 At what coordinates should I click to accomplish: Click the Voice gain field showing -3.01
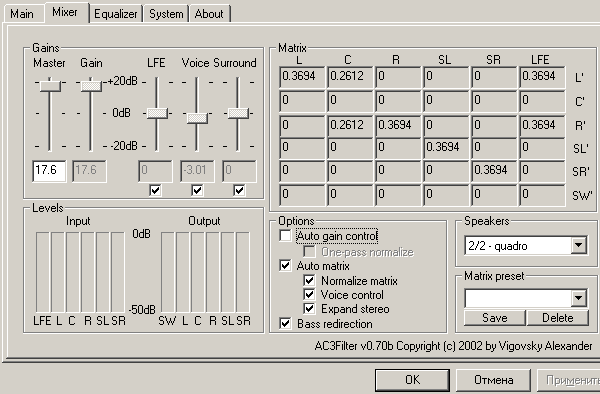pos(197,171)
